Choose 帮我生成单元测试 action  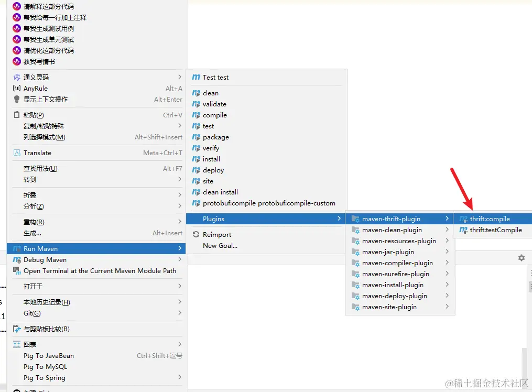(x=49, y=40)
